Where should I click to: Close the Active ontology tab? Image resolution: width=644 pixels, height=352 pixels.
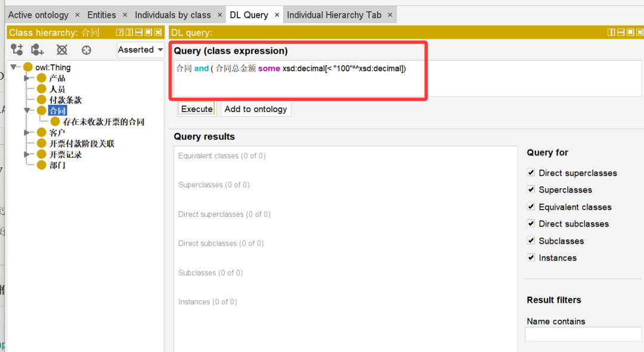coord(77,15)
